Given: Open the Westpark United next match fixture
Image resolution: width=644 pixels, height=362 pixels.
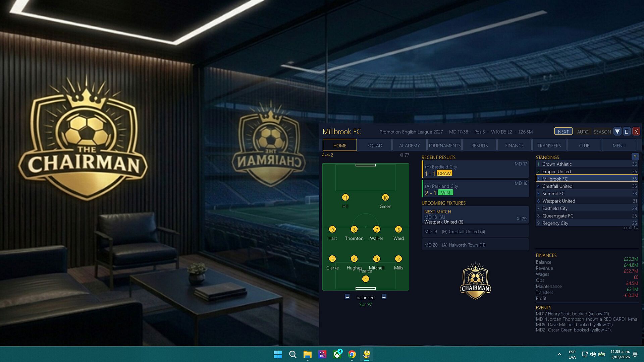Looking at the screenshot, I should (475, 217).
